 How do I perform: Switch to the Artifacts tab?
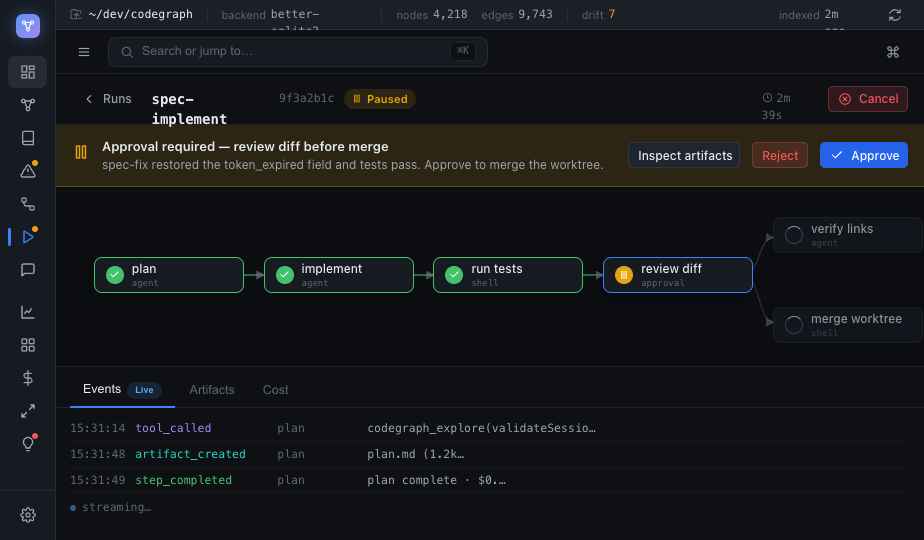[x=212, y=390]
